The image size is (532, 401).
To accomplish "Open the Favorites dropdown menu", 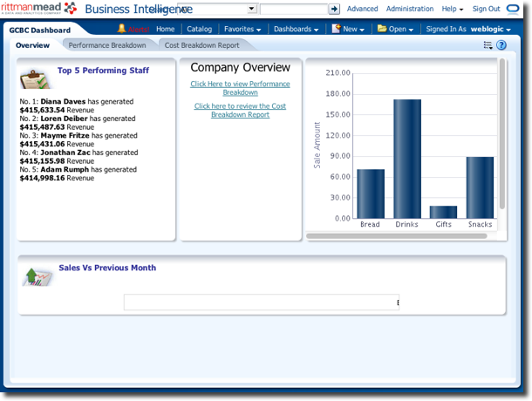I will 242,29.
